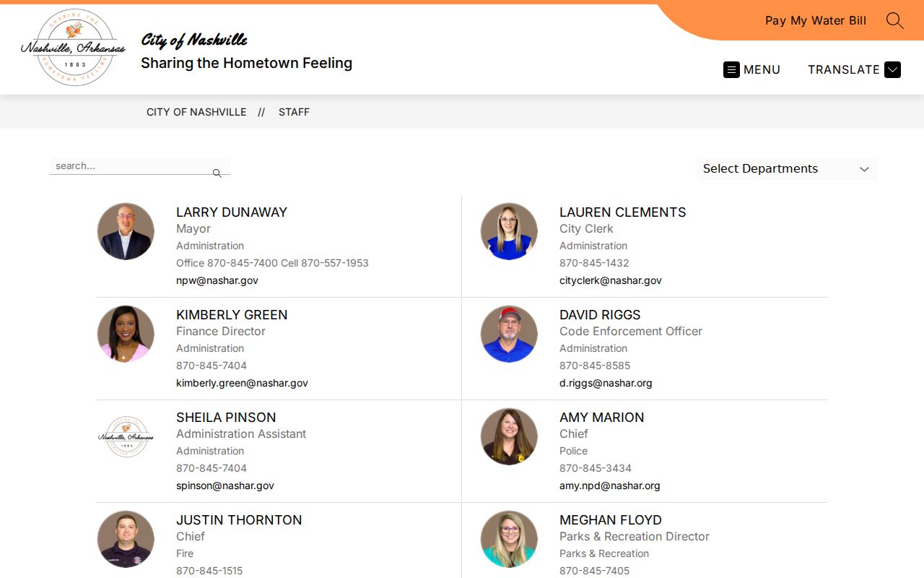Go to CITY OF NASHVILLE breadcrumb
The width and height of the screenshot is (924, 578).
pos(196,112)
